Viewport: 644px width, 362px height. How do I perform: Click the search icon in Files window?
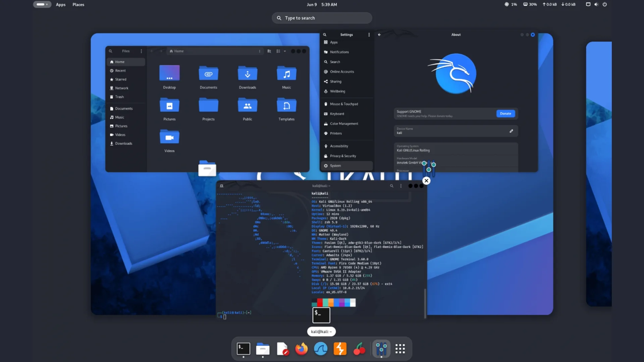tap(110, 51)
